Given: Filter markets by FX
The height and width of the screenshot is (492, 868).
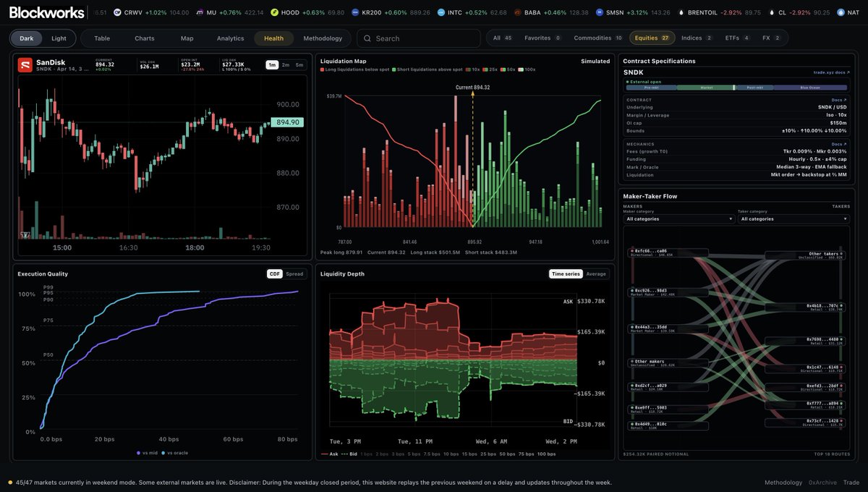Looking at the screenshot, I should (772, 38).
